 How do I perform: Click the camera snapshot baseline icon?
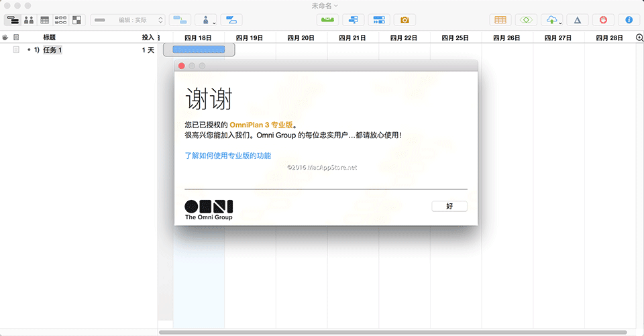click(405, 20)
